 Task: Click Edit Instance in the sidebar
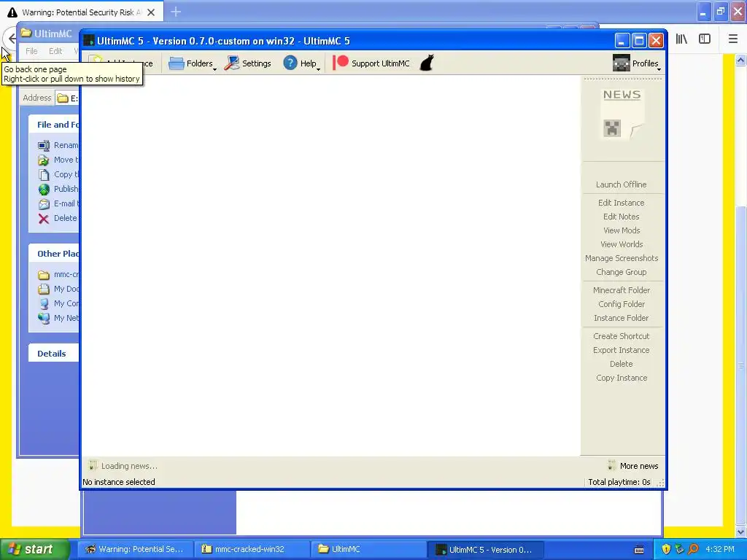pyautogui.click(x=622, y=203)
